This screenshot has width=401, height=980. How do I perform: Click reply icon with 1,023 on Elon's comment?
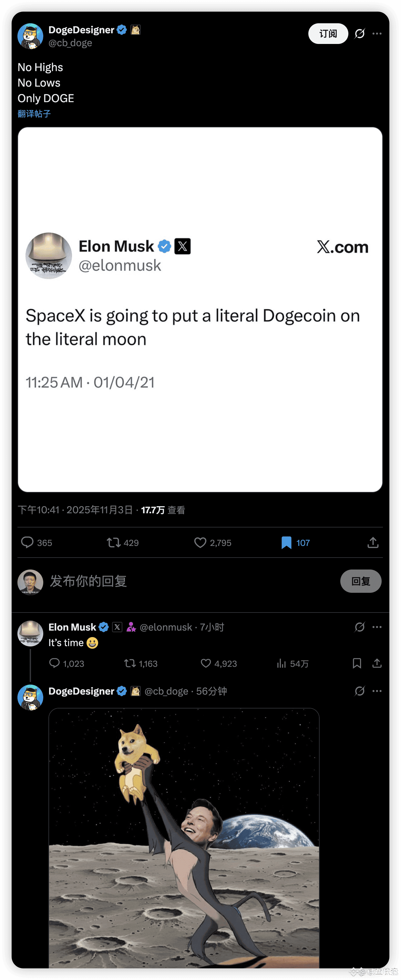click(x=54, y=663)
